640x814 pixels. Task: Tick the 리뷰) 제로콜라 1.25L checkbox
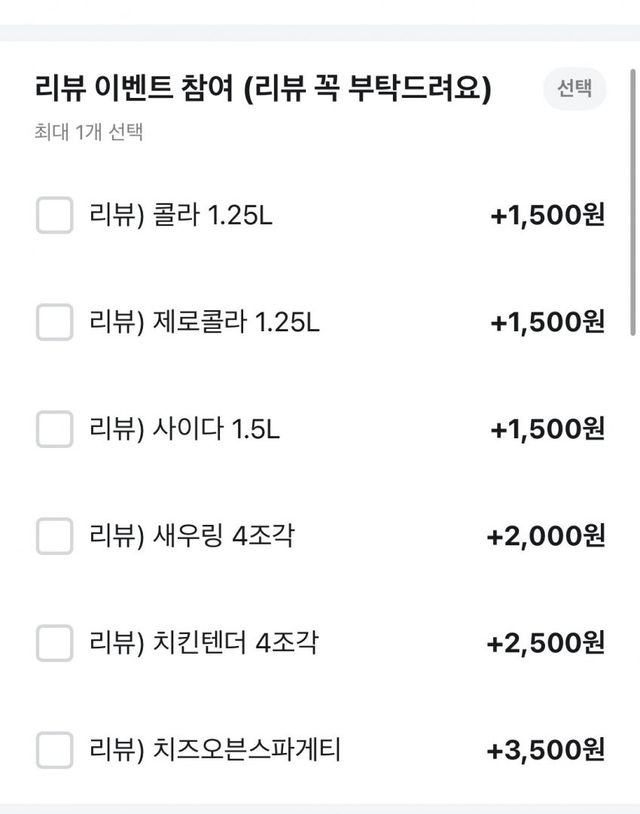tap(54, 322)
